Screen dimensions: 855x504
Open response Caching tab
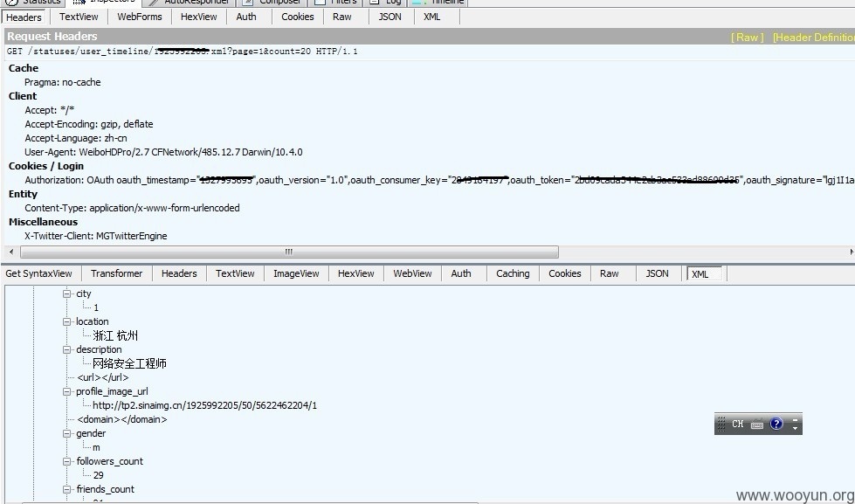click(513, 273)
